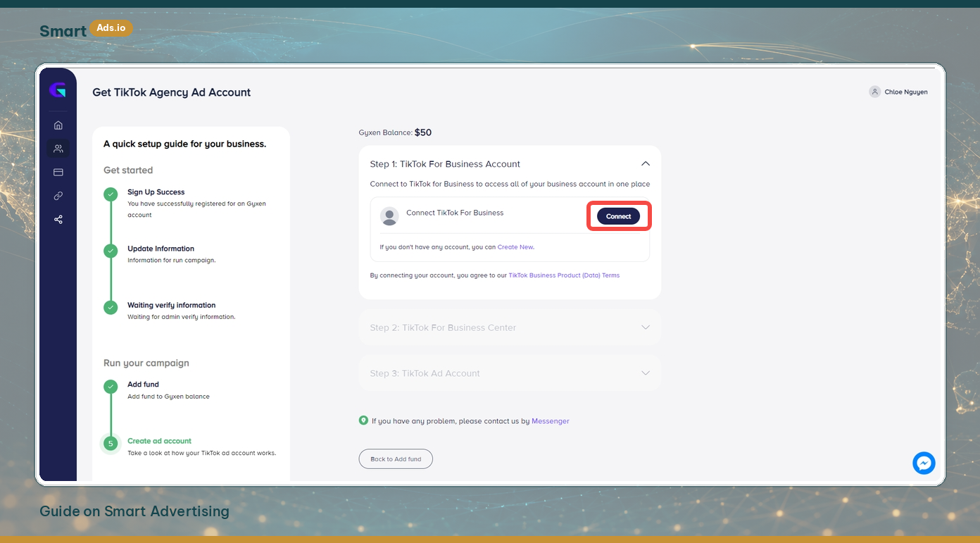
Task: Click the $50 Gyxen balance value
Action: (423, 132)
